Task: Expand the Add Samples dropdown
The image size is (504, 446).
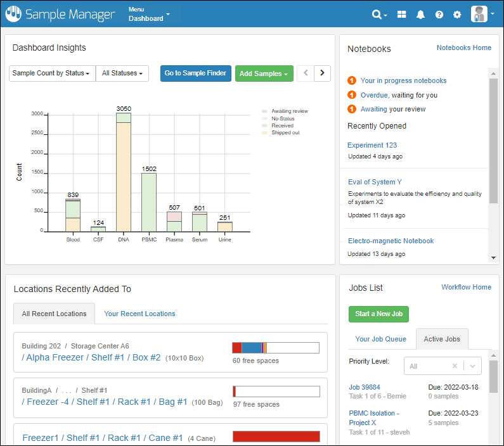Action: [x=264, y=73]
